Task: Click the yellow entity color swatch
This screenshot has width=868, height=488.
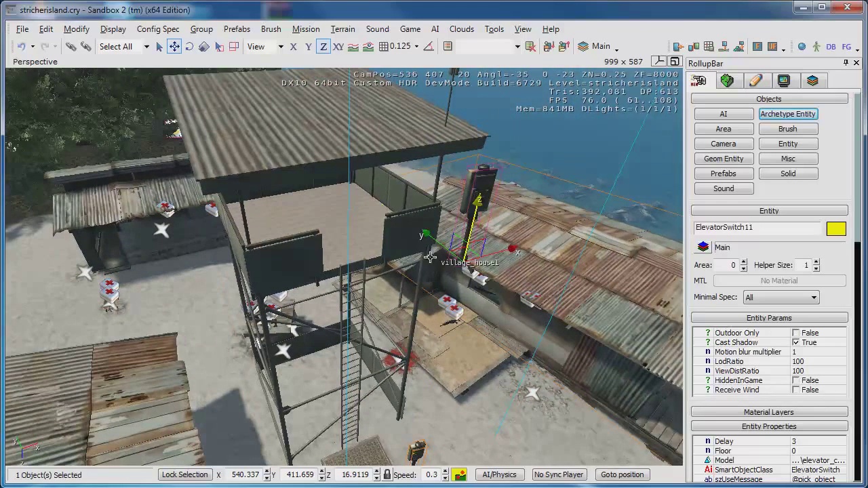Action: pos(836,229)
